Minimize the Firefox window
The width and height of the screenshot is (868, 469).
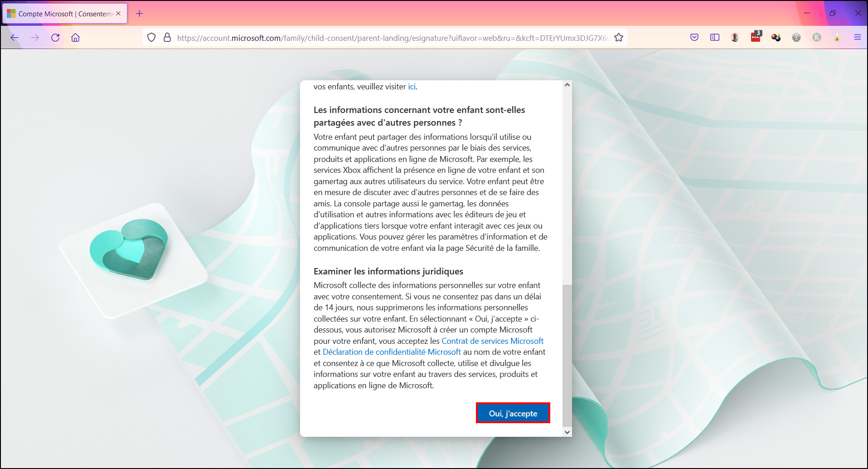pyautogui.click(x=807, y=13)
